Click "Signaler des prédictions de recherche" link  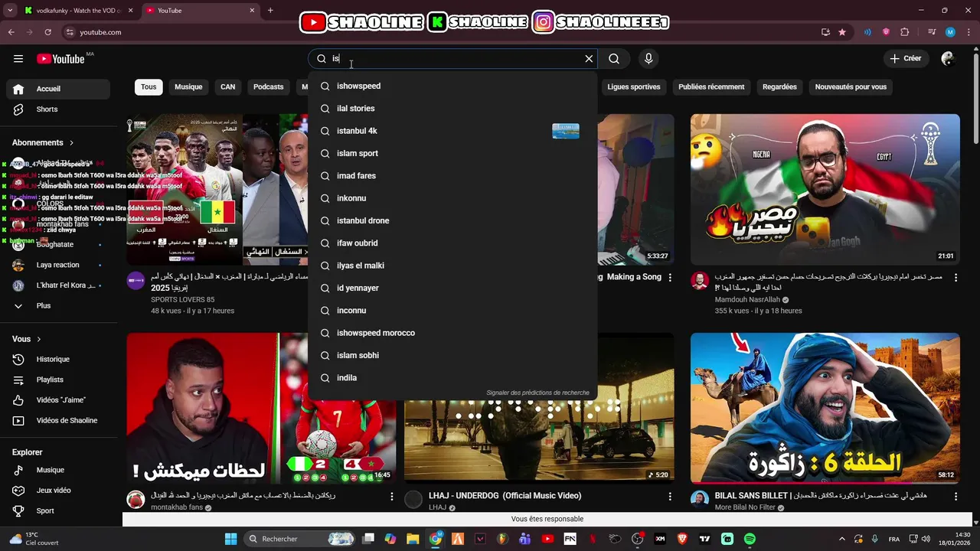537,393
